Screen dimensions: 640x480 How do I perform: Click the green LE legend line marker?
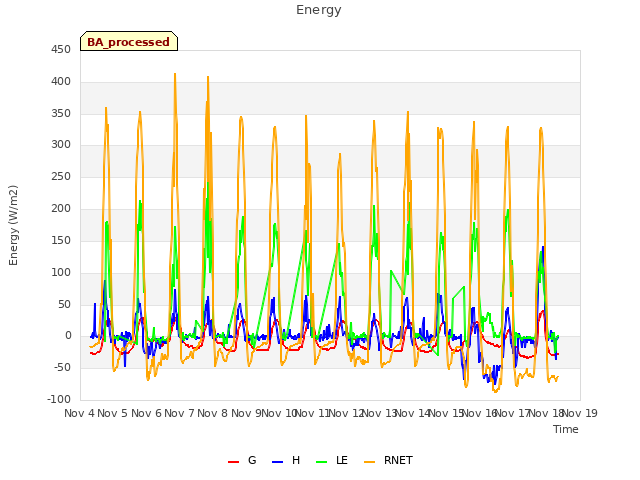[322, 462]
